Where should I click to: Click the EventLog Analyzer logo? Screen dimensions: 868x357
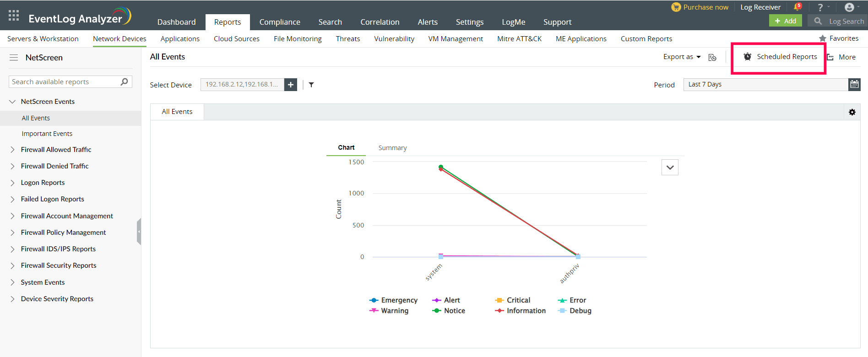pyautogui.click(x=80, y=17)
